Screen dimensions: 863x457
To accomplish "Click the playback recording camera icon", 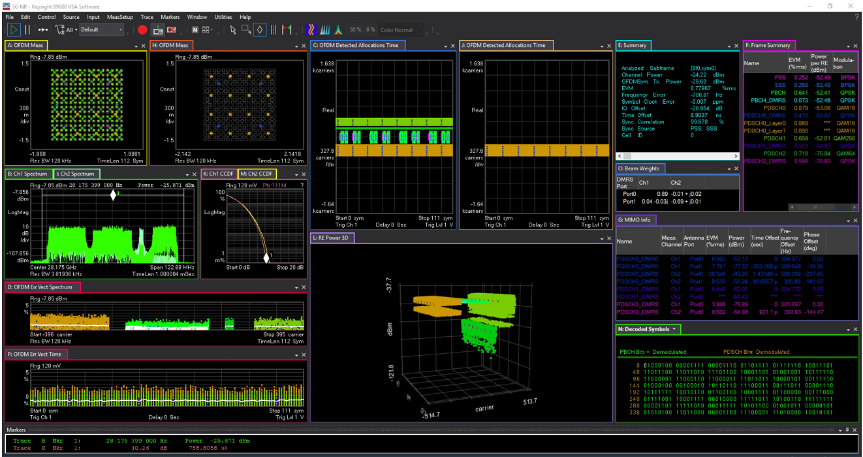I will coord(157,30).
